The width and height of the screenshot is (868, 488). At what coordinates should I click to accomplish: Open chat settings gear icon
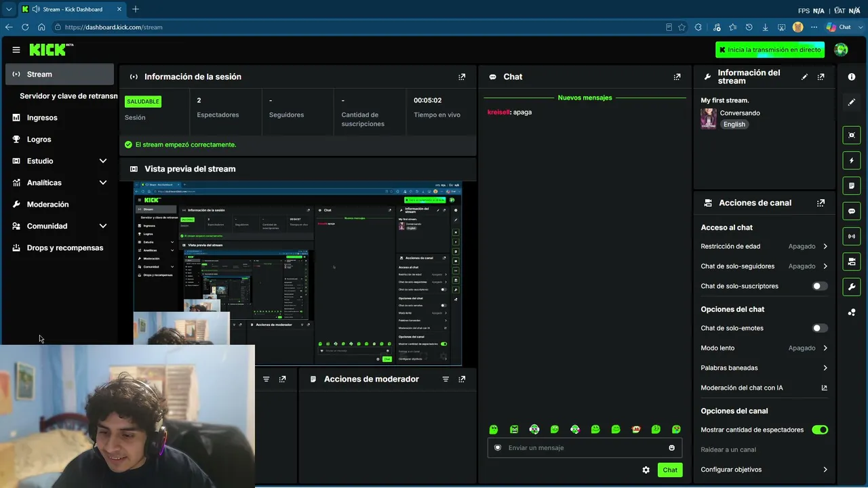[x=646, y=470]
